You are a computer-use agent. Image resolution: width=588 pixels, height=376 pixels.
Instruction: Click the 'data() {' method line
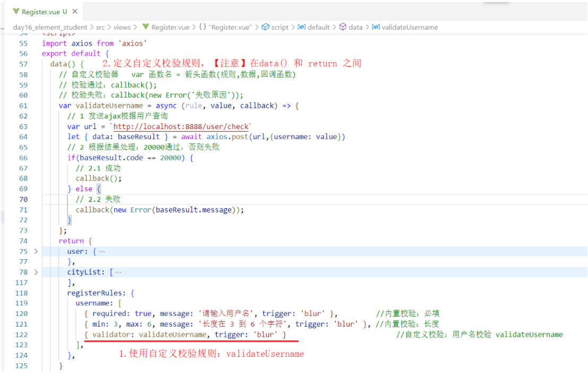pyautogui.click(x=67, y=64)
